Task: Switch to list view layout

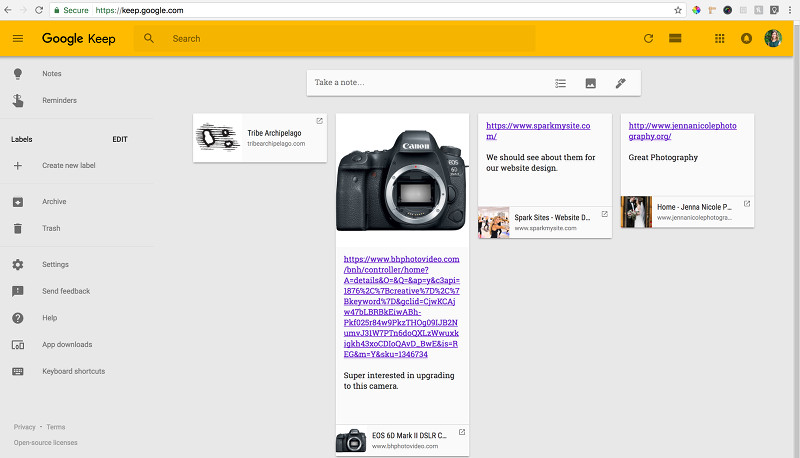Action: (x=675, y=38)
